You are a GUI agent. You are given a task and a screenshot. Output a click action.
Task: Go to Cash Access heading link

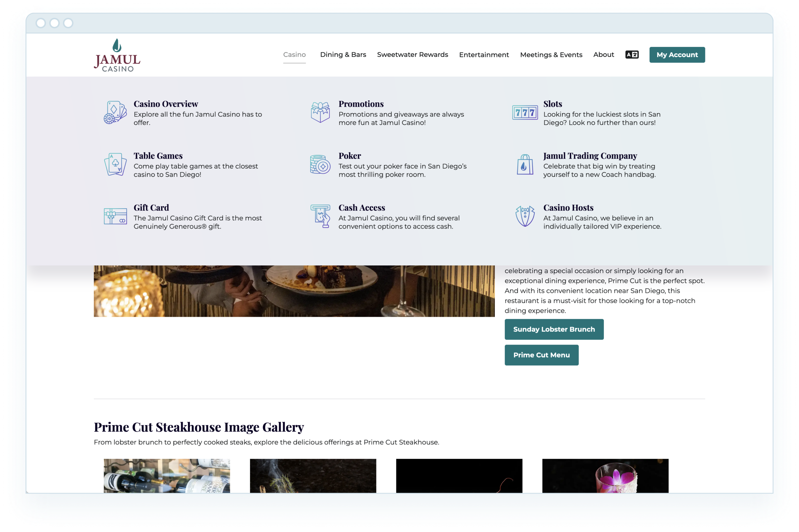tap(361, 208)
